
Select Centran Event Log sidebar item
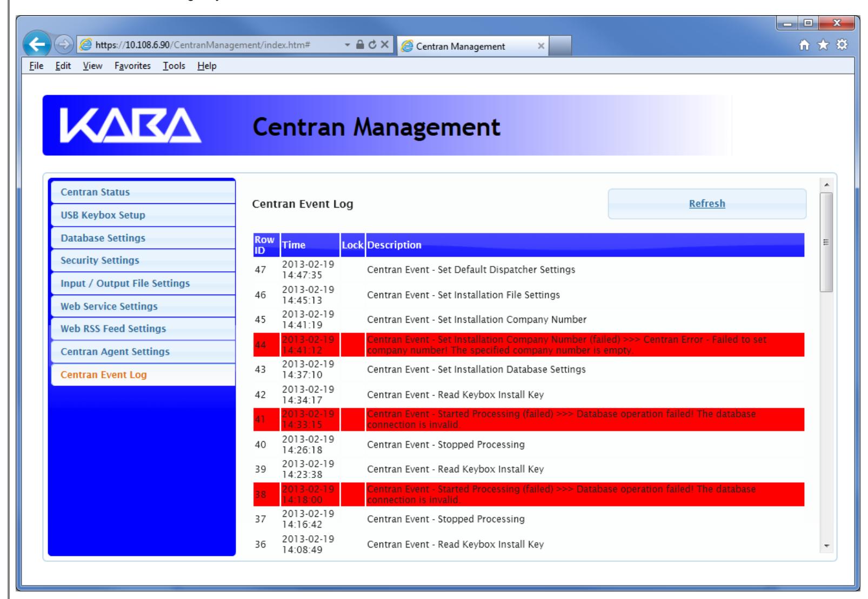(x=143, y=375)
